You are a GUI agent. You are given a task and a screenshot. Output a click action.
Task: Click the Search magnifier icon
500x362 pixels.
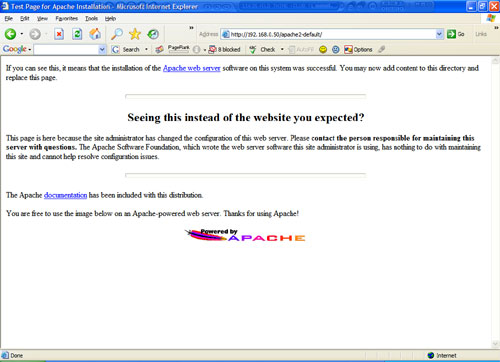coord(117,34)
